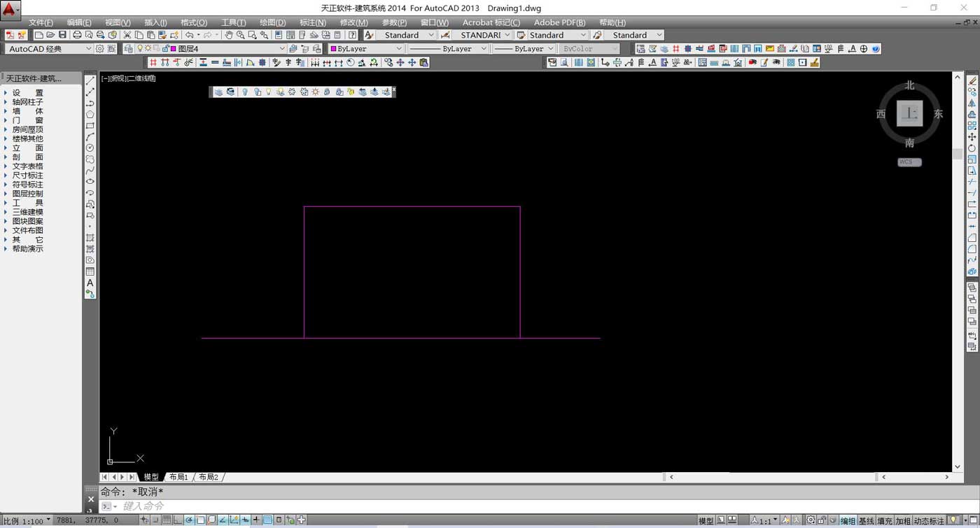The width and height of the screenshot is (980, 528).
Task: Click the Rotate tool in modify toolbar
Action: click(x=972, y=148)
